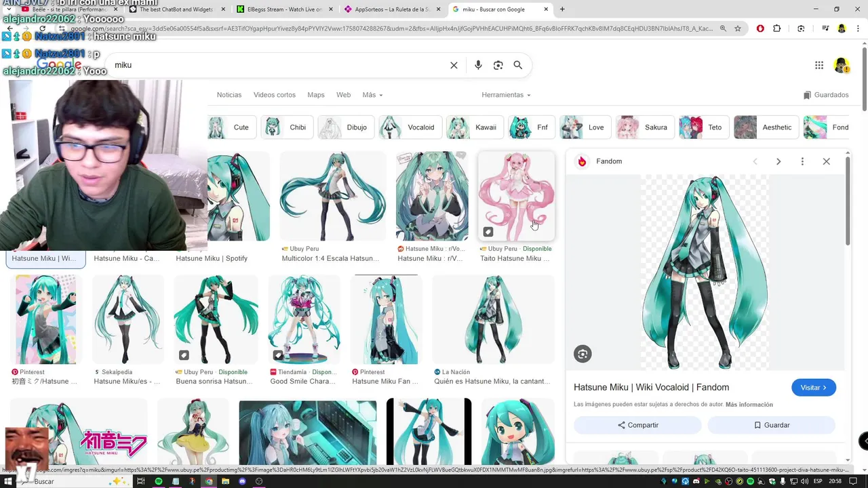Expand the Más dropdown
Image resolution: width=868 pixels, height=488 pixels.
(372, 95)
